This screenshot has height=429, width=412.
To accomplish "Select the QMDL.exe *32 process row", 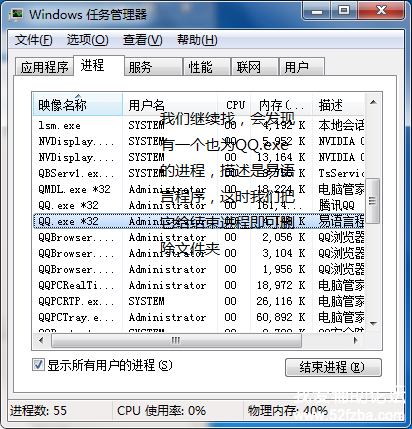I will click(x=199, y=189).
